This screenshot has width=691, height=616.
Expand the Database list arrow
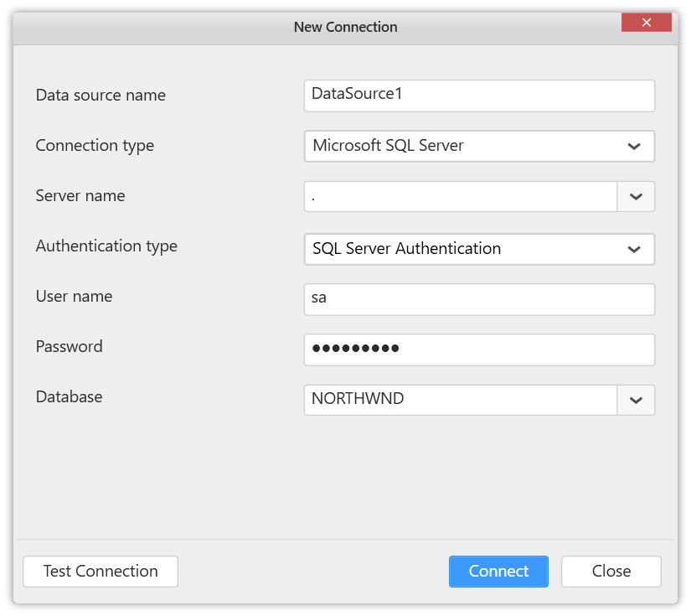[x=636, y=400]
